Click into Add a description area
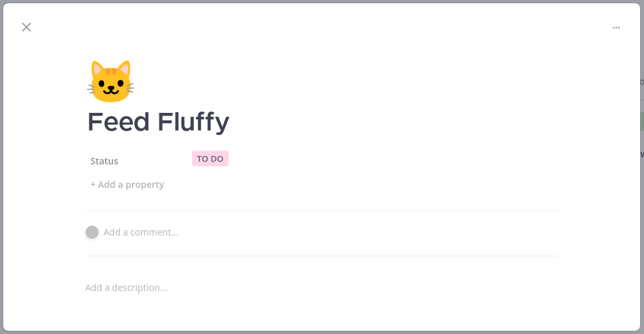The image size is (644, 334). click(x=126, y=288)
